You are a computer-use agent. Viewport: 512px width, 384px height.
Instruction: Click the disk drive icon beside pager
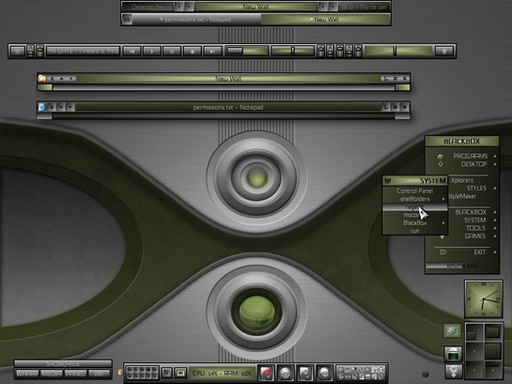pos(453,354)
